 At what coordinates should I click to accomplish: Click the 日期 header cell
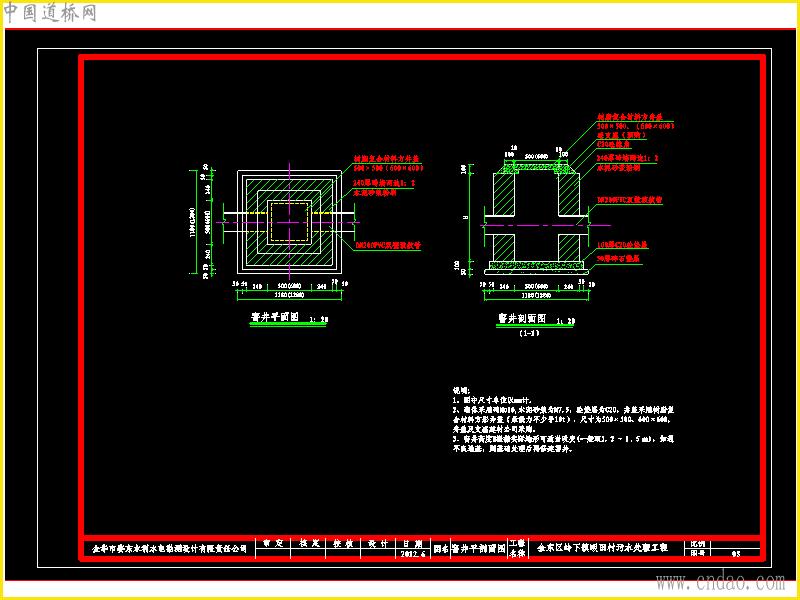pyautogui.click(x=413, y=543)
